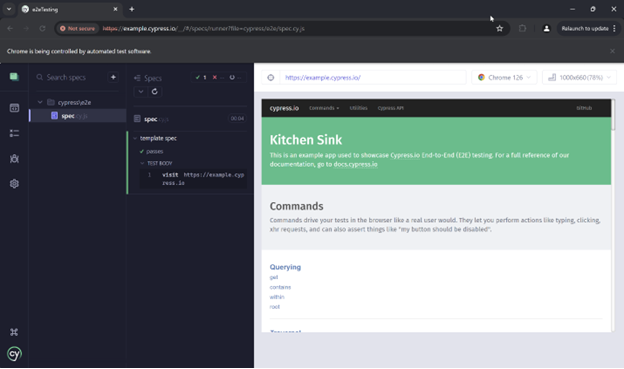Click the Cypress logo in the sidebar

pos(14,354)
